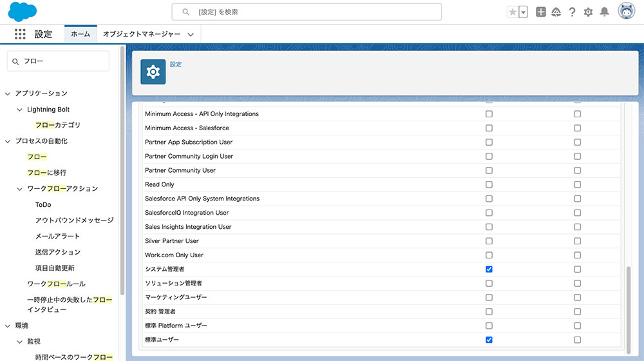Click the Partner App Subscription User label
Screen dimensions: 644x361
189,142
